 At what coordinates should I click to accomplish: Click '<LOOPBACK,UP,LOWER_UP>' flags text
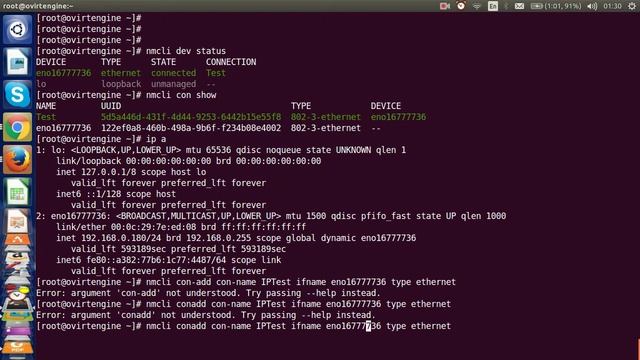click(x=126, y=150)
